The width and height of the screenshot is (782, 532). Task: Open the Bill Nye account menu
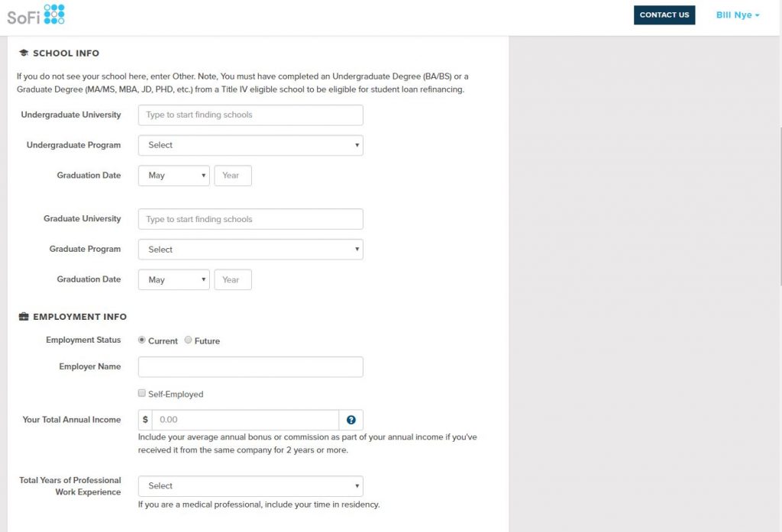click(738, 15)
